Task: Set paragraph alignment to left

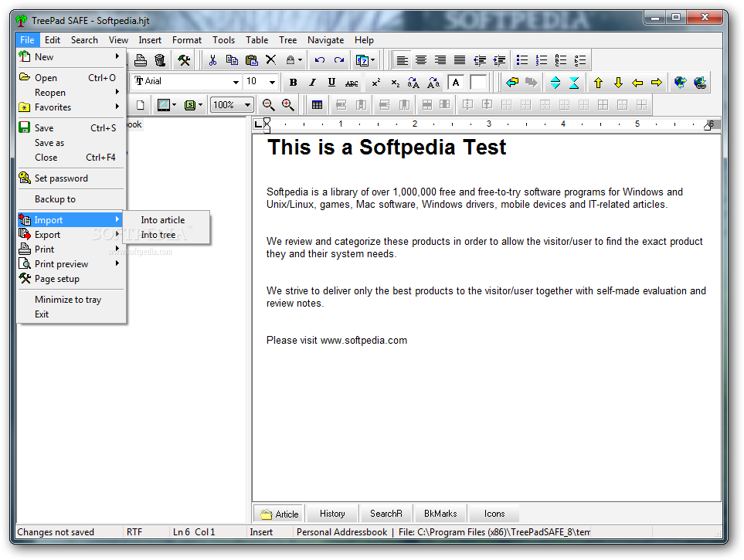Action: coord(402,60)
